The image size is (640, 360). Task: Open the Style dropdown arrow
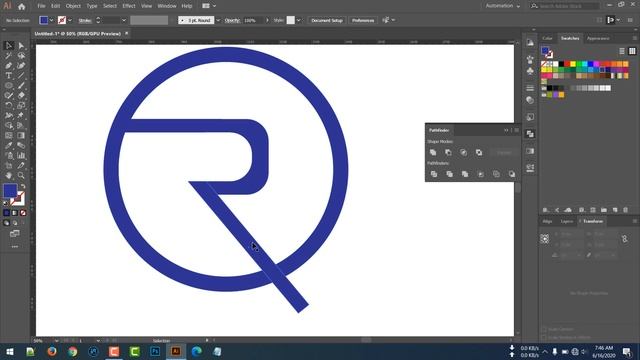299,20
